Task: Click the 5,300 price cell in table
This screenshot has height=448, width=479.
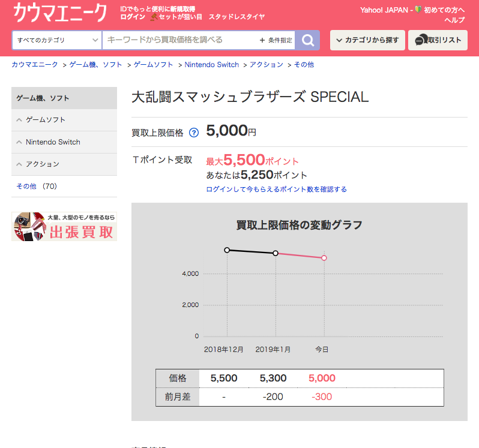Action: coord(273,378)
